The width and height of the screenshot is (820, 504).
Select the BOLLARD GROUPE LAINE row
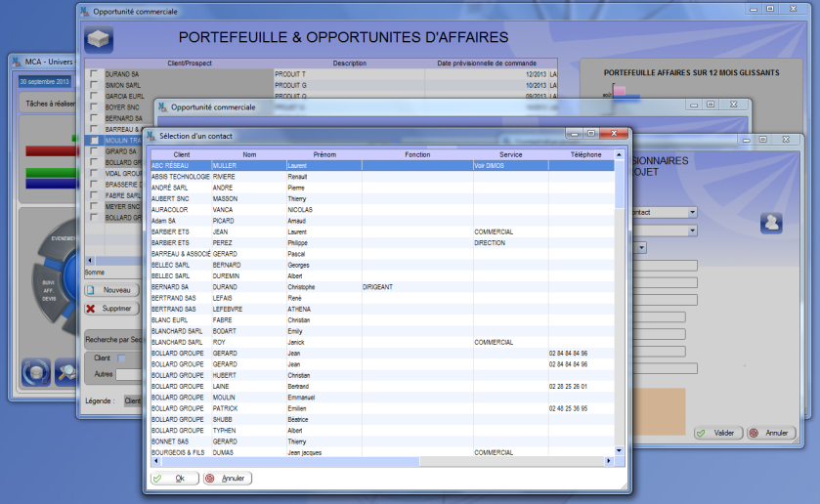pos(382,387)
